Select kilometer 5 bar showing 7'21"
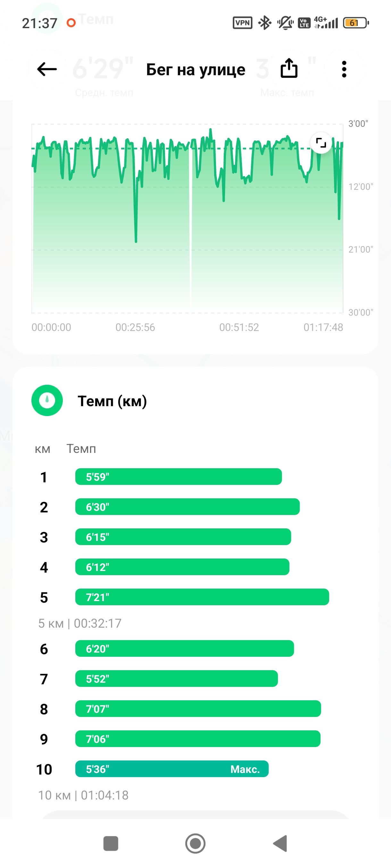Image resolution: width=391 pixels, height=868 pixels. pyautogui.click(x=202, y=597)
